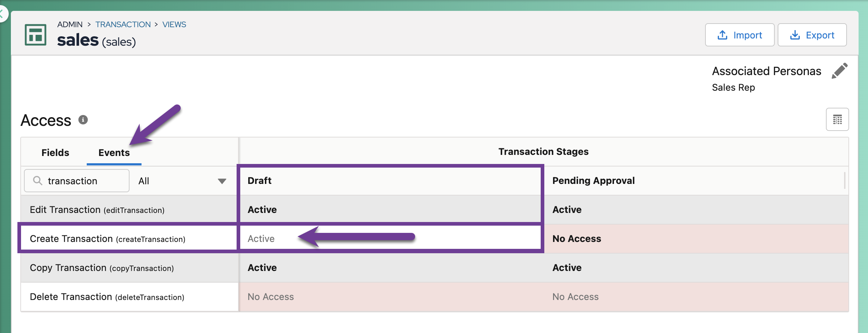This screenshot has width=868, height=333.
Task: Click the back chevron at top left
Action: coord(2,14)
